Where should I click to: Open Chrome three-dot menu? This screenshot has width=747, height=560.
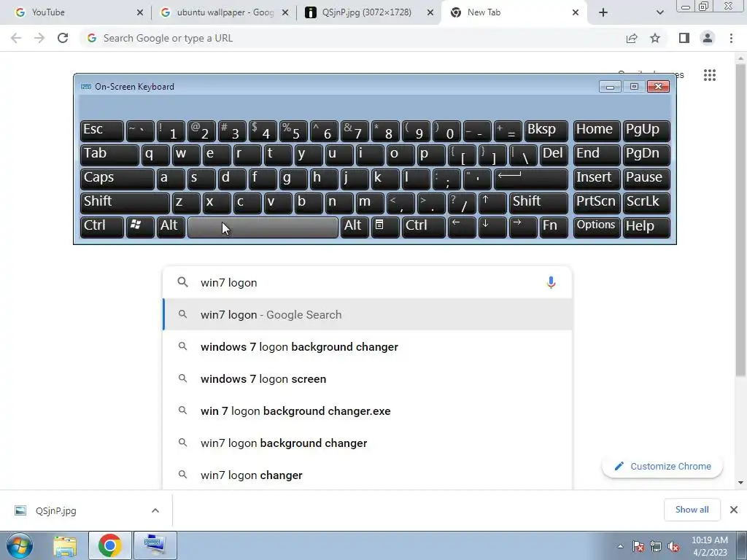[x=731, y=38]
